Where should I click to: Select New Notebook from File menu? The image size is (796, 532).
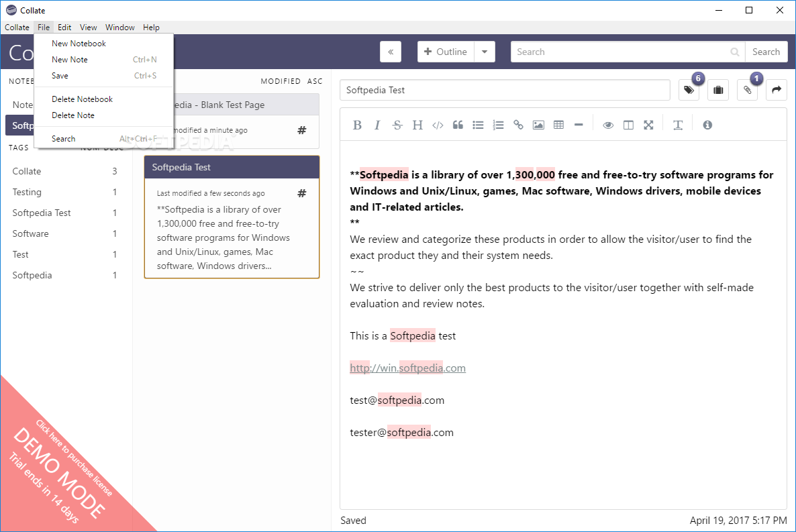(x=104, y=44)
